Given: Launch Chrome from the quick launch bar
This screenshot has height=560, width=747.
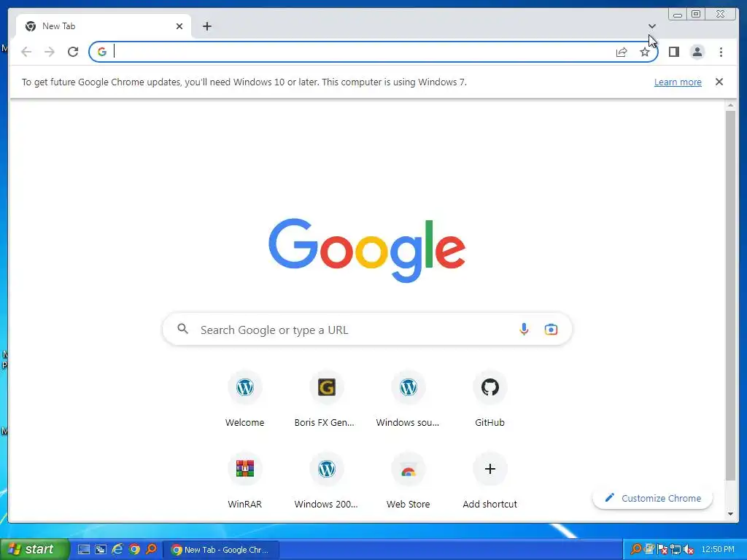Looking at the screenshot, I should (134, 550).
